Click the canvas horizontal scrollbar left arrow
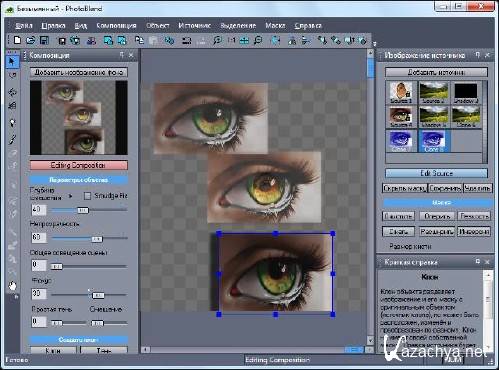This screenshot has width=499, height=370. (x=145, y=349)
